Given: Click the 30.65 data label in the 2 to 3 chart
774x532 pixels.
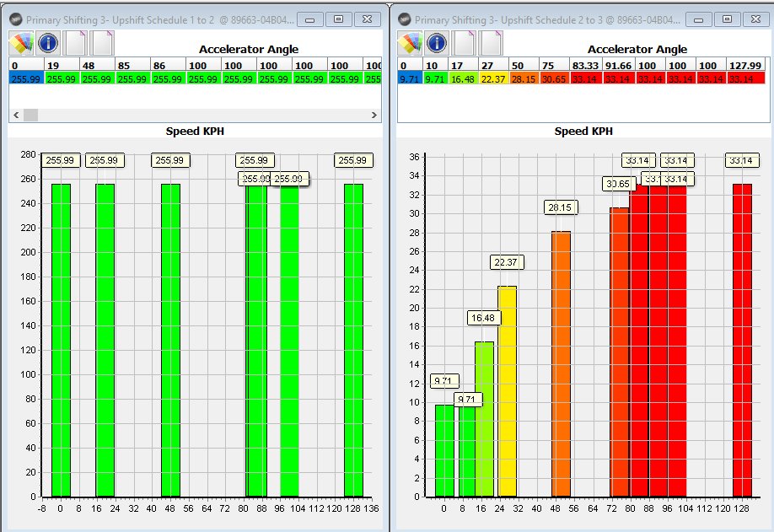Looking at the screenshot, I should [x=619, y=184].
